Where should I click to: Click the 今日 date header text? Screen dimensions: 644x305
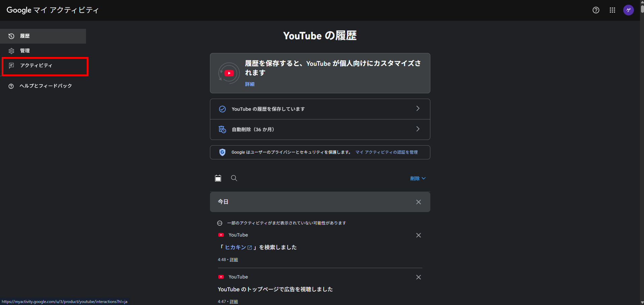point(223,202)
